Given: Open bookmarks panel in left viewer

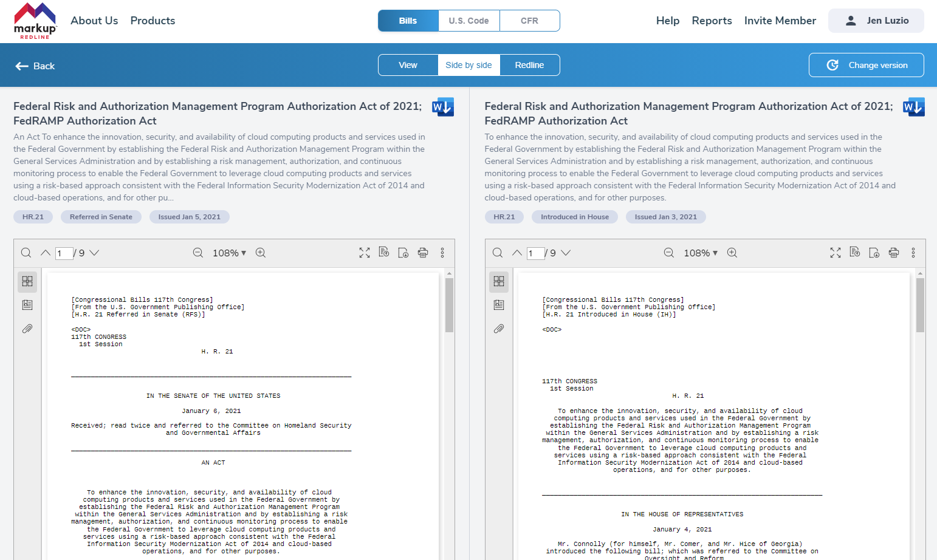Looking at the screenshot, I should [x=27, y=305].
